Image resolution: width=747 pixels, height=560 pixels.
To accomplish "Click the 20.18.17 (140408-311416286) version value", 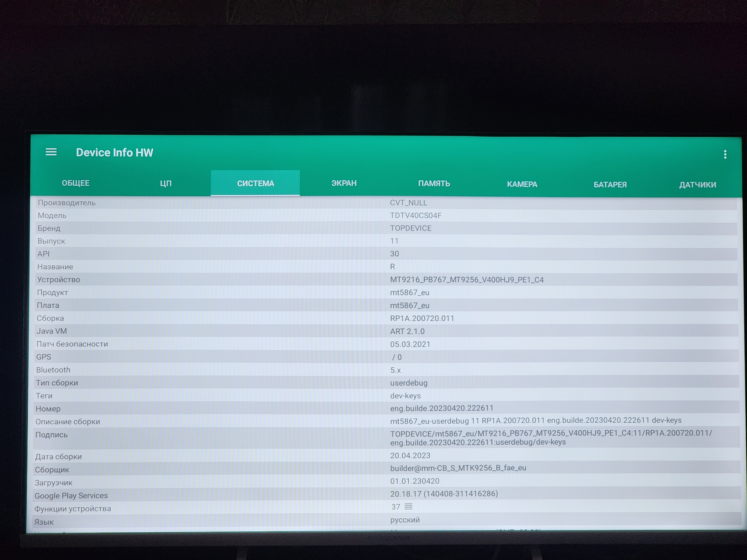I will point(444,494).
